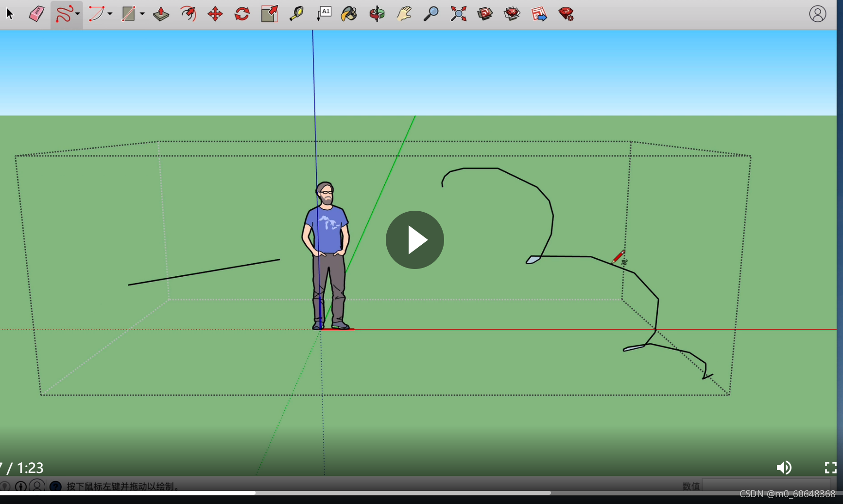The image size is (843, 504).
Task: Activate the Freehand line tool
Action: 64,14
